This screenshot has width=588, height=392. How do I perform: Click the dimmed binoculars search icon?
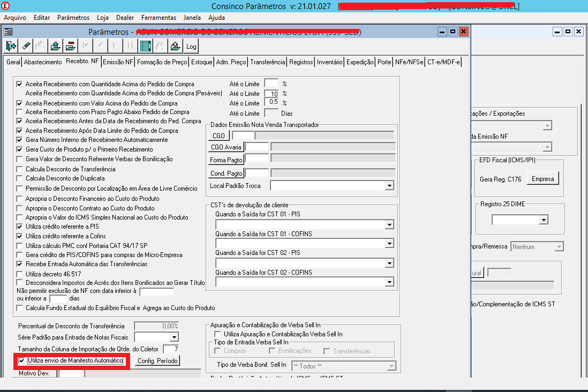tap(160, 46)
